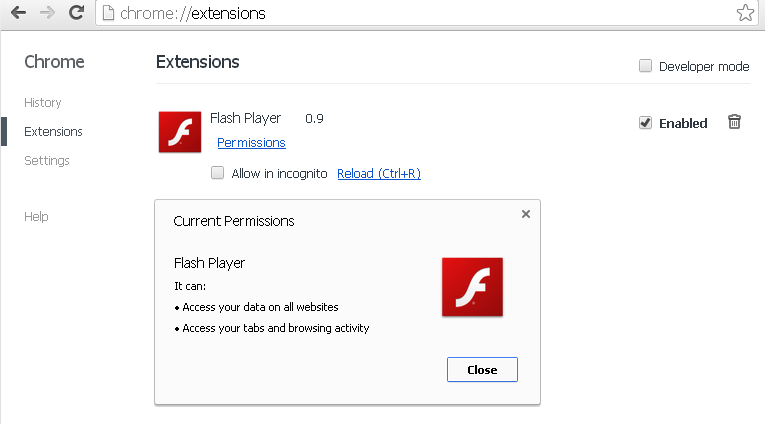Viewport: 765px width, 424px height.
Task: Click the page icon in the address bar
Action: click(108, 13)
